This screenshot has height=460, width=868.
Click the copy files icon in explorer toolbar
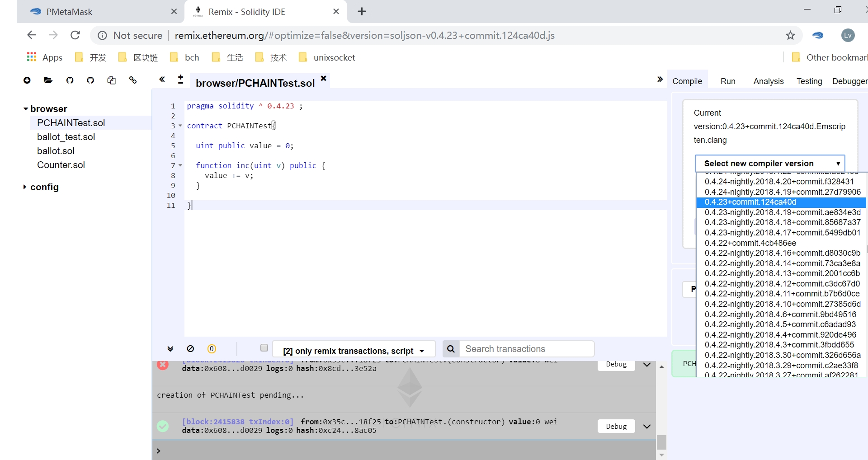coord(111,80)
